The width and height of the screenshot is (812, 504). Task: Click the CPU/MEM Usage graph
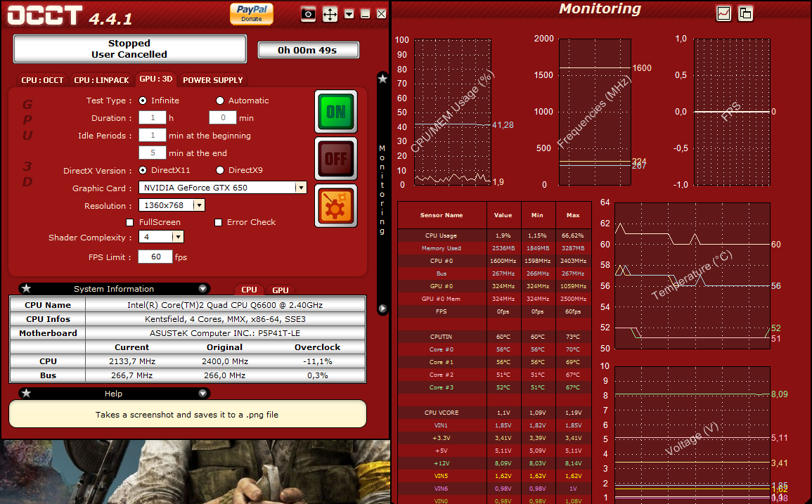point(453,112)
